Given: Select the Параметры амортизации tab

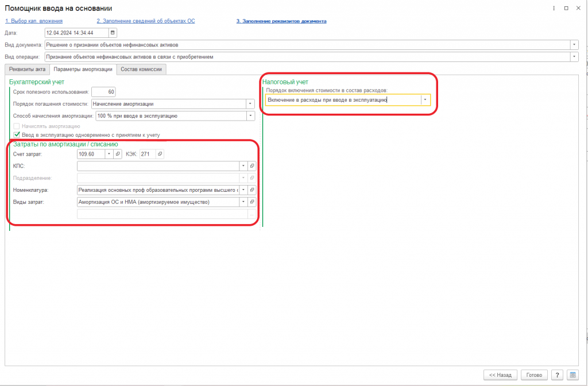Looking at the screenshot, I should coord(83,70).
